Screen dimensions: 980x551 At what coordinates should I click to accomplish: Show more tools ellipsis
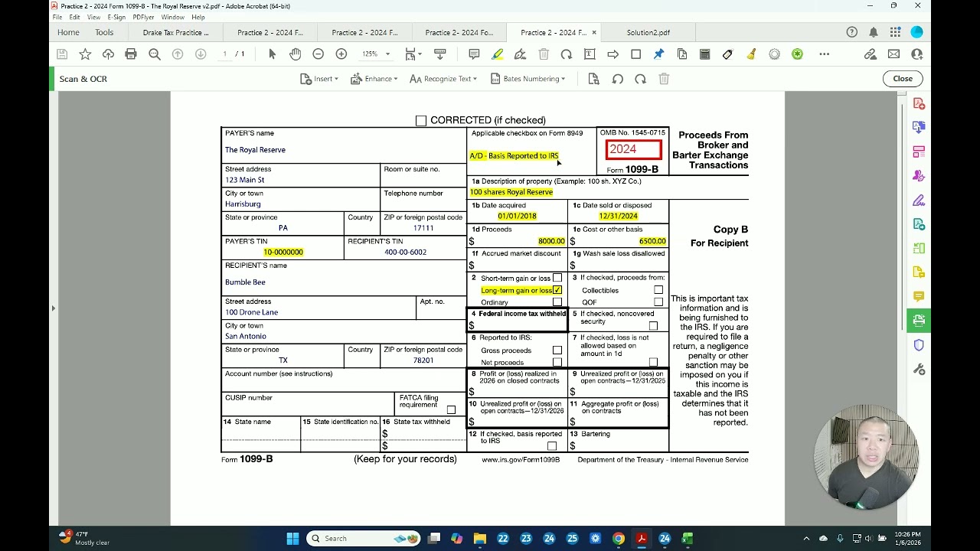click(x=825, y=54)
